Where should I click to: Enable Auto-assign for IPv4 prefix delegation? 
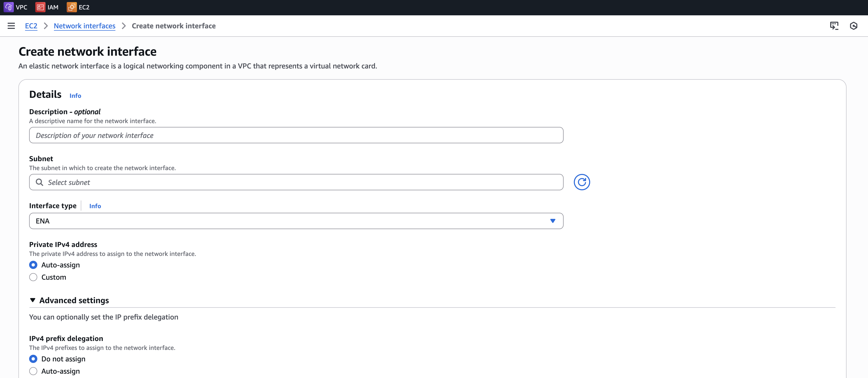pyautogui.click(x=33, y=371)
